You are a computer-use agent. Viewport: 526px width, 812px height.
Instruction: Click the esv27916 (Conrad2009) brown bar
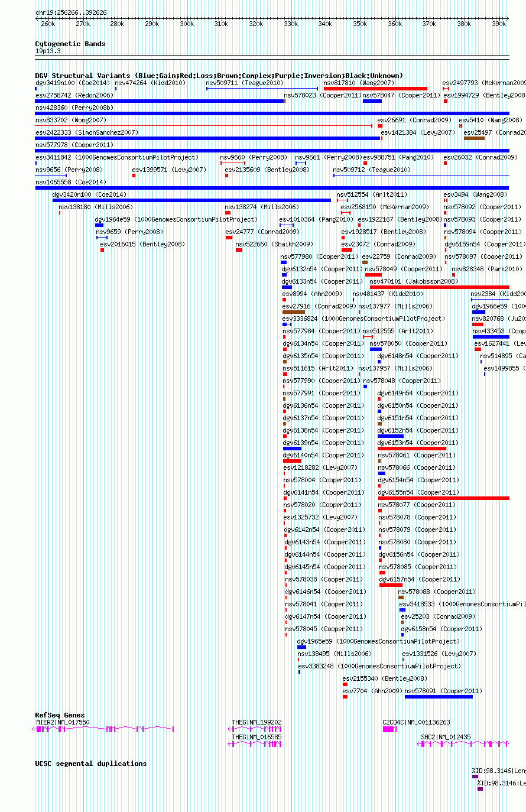pos(294,312)
